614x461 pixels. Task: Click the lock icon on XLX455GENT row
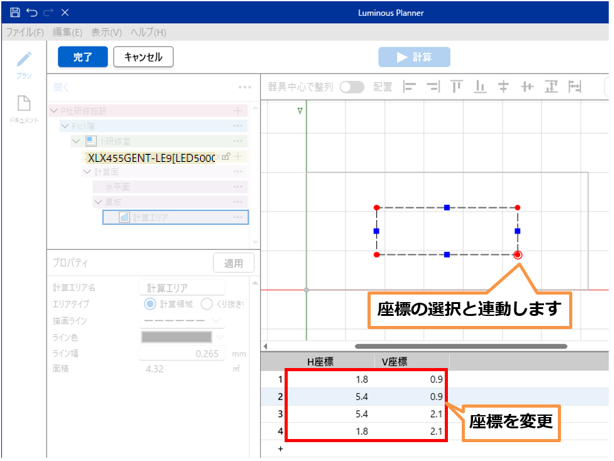point(226,157)
